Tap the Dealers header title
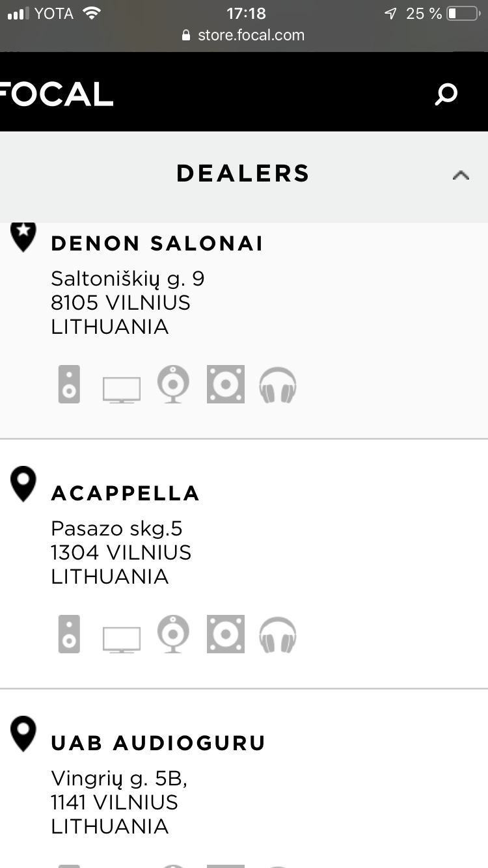 coord(243,174)
